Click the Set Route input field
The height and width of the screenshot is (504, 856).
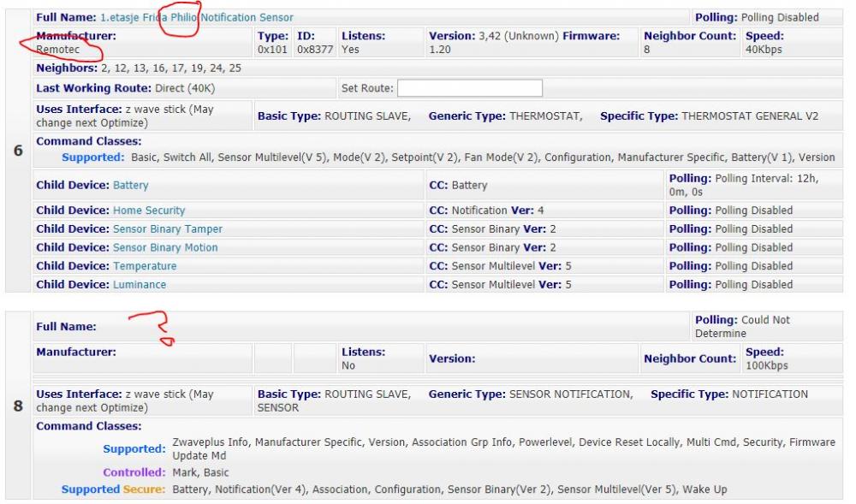point(470,88)
